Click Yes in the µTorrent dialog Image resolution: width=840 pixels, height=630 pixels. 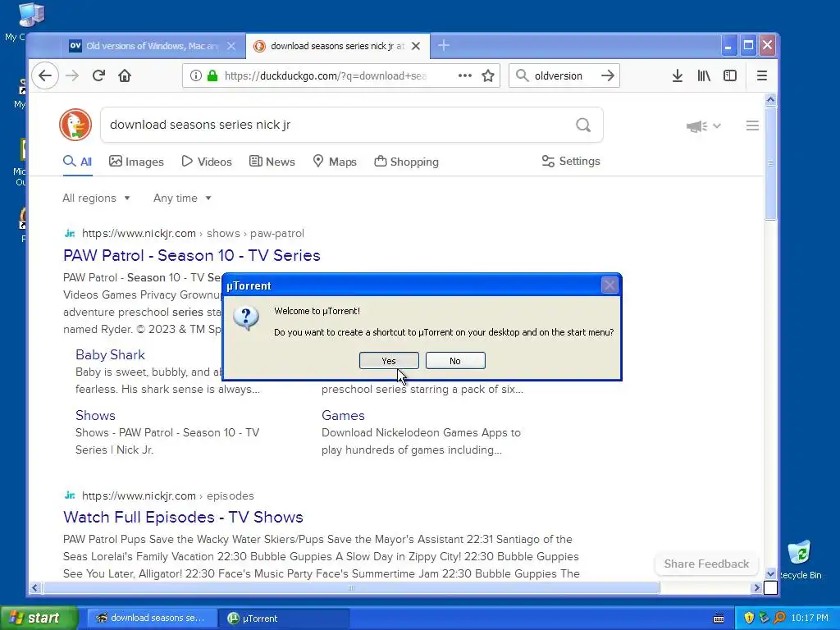pyautogui.click(x=389, y=361)
